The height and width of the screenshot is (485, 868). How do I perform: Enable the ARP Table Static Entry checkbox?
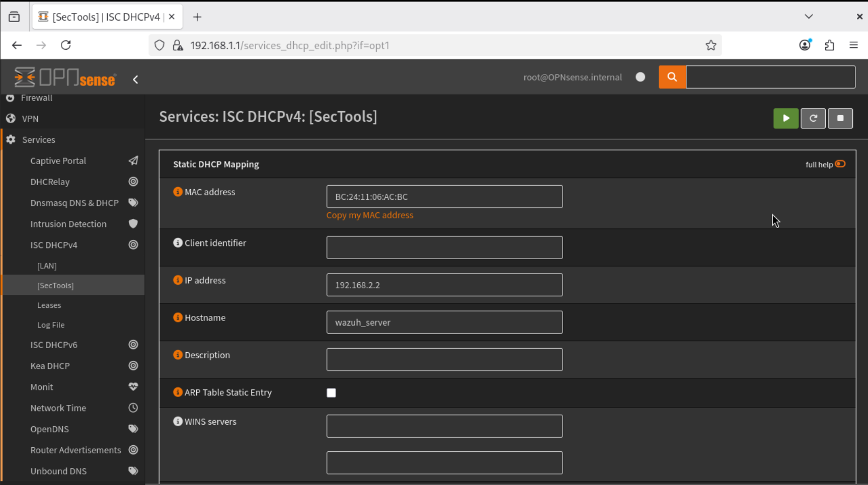point(331,393)
